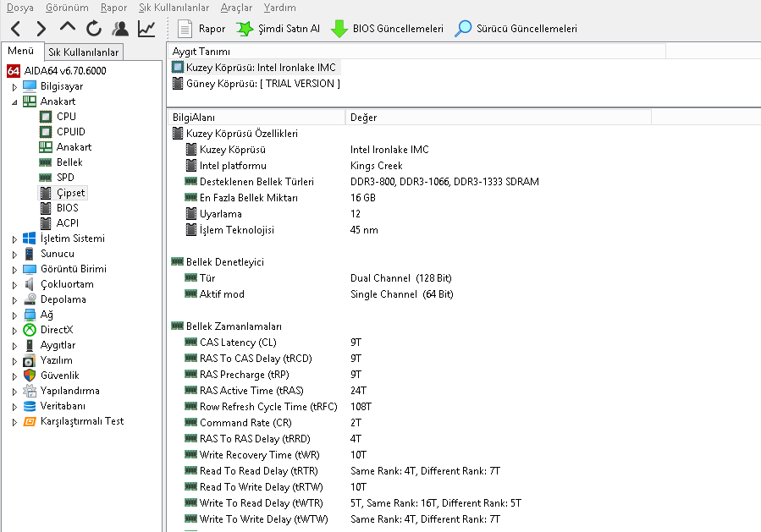Expand the Bilgisayar tree node

[14, 87]
